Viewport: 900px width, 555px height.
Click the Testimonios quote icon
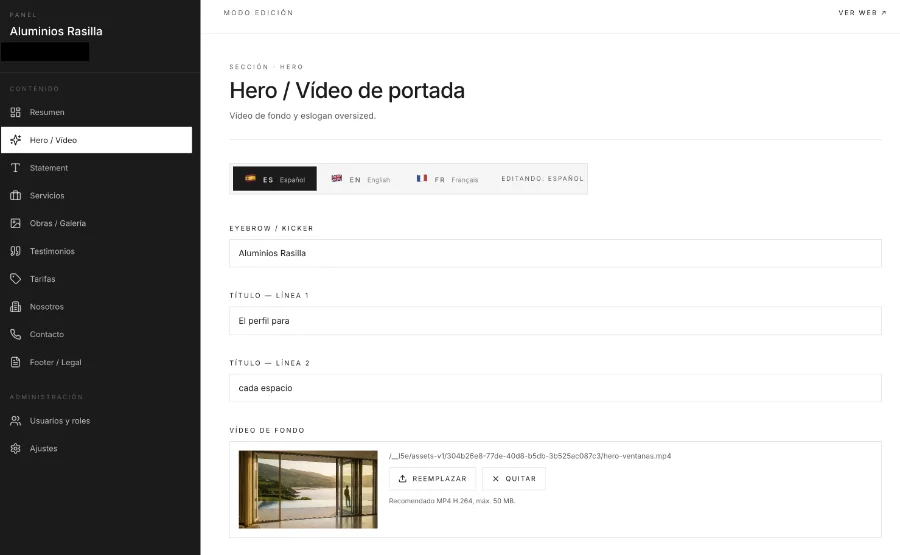[15, 251]
